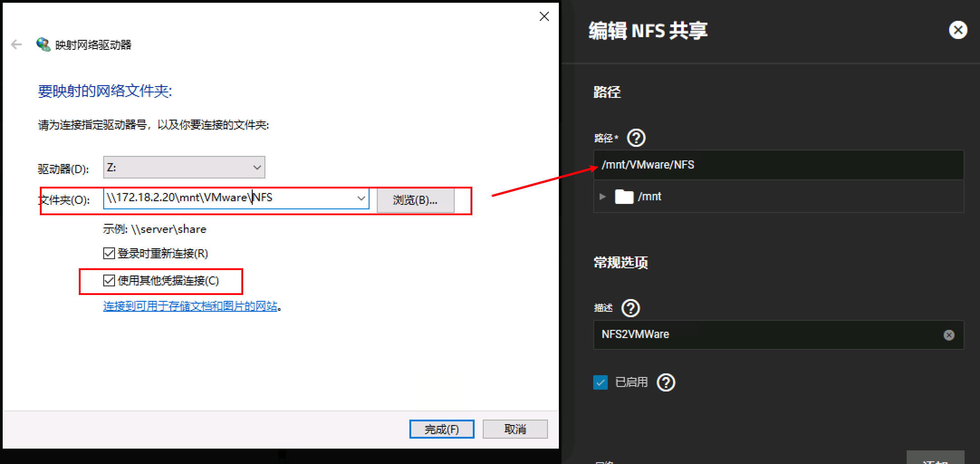
Task: Open help tooltip for 已启用 option
Action: (x=666, y=382)
